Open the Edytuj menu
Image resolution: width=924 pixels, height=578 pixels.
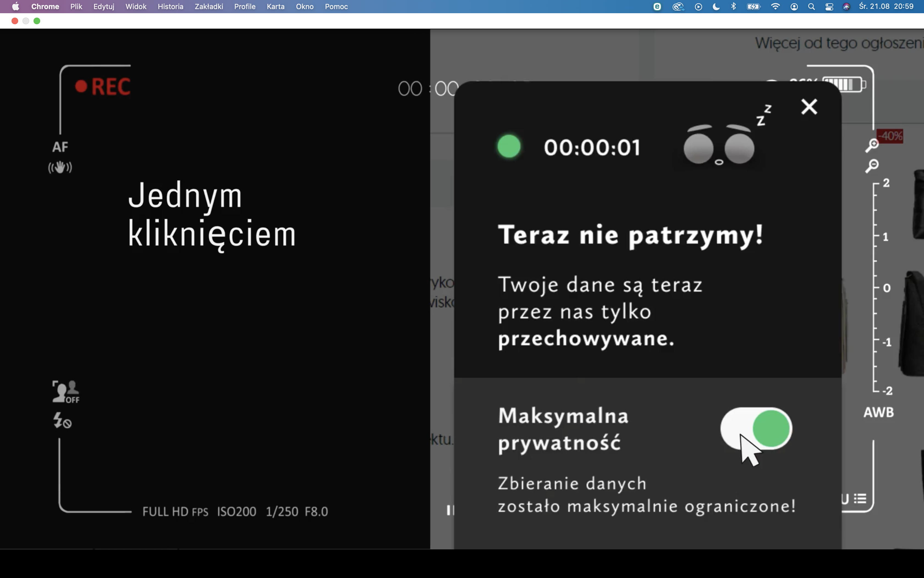[104, 7]
